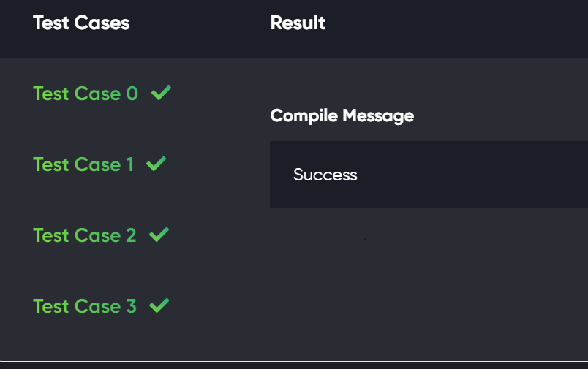
Task: Click empty right side of the Success box
Action: [497, 175]
